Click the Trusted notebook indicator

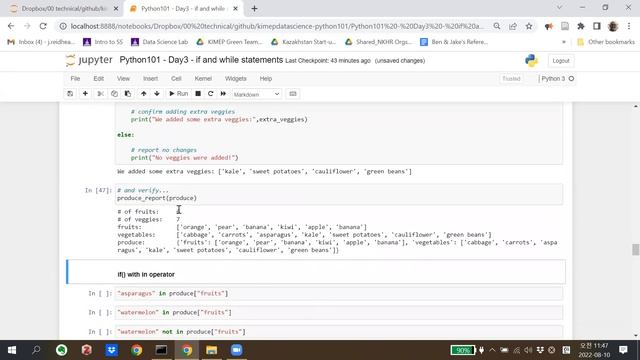pyautogui.click(x=511, y=79)
